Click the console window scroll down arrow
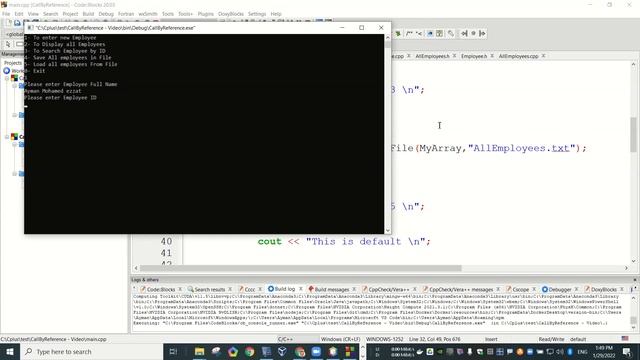 pos(387,230)
